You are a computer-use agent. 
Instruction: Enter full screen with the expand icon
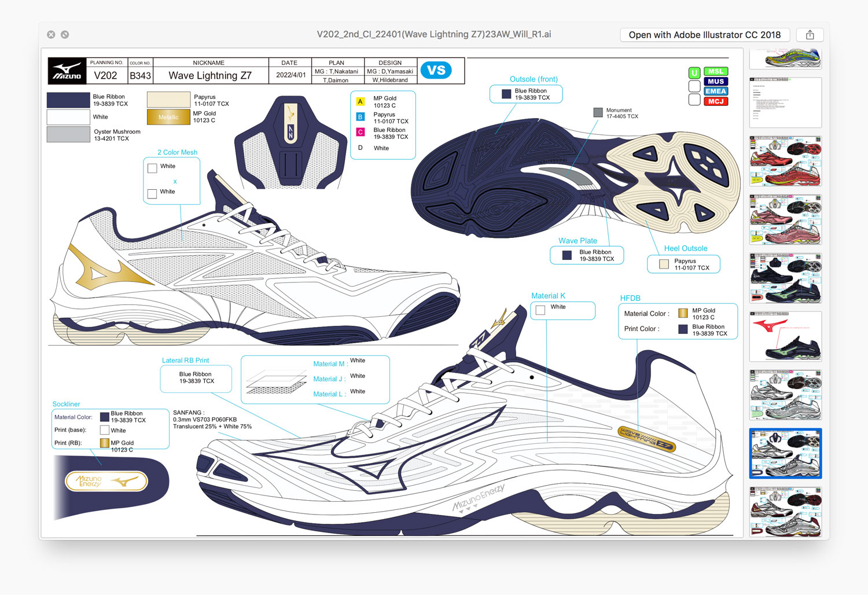pyautogui.click(x=65, y=35)
